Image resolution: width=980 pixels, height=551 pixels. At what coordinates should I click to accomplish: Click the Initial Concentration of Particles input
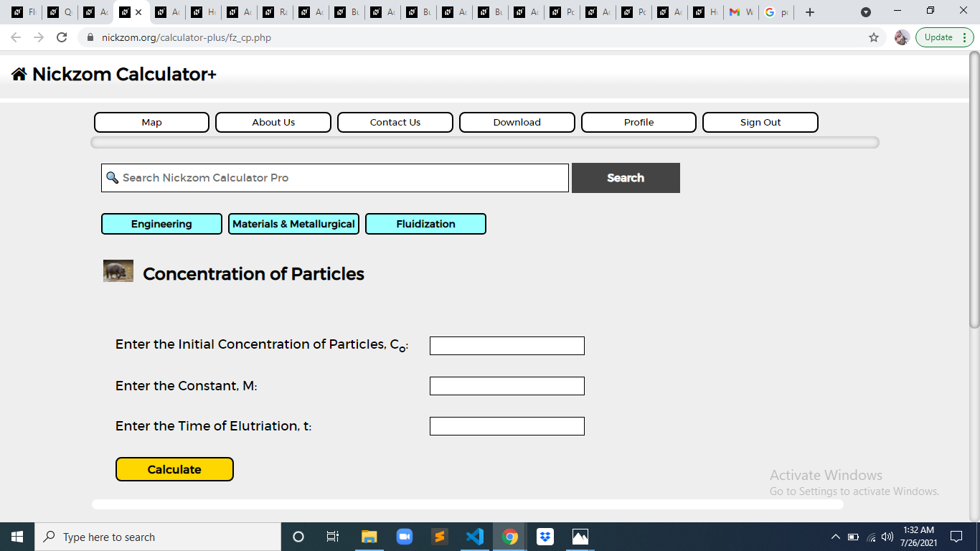pyautogui.click(x=507, y=346)
